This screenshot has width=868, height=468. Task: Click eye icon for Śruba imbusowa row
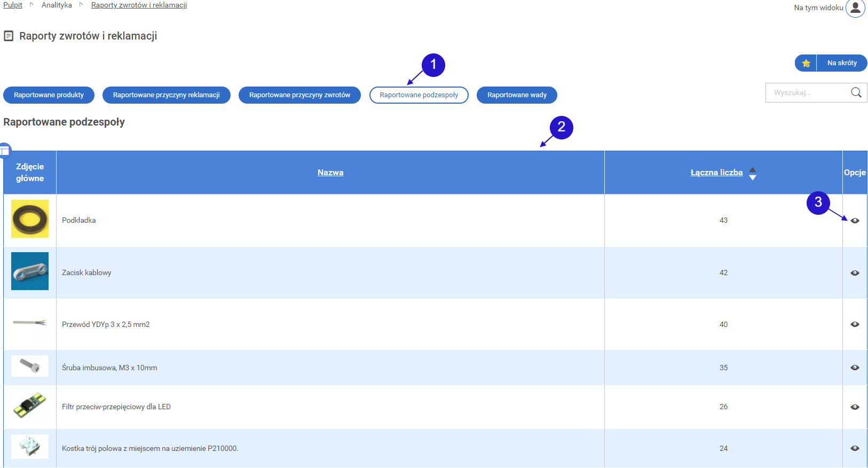[855, 368]
